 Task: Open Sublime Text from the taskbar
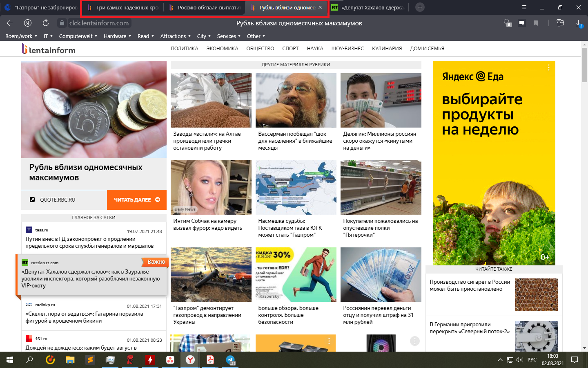pos(90,360)
